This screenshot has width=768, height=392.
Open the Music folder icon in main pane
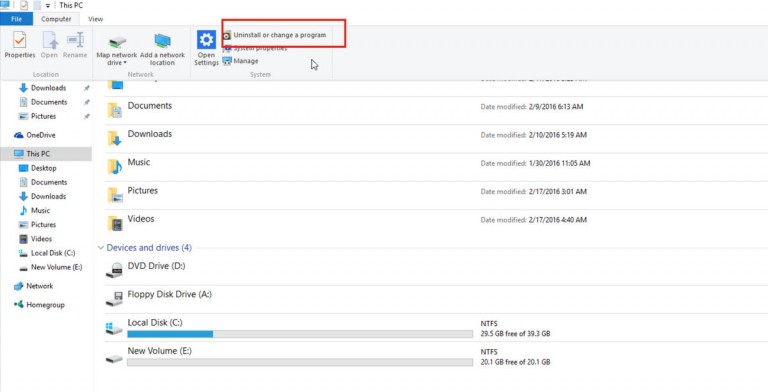[x=115, y=167]
